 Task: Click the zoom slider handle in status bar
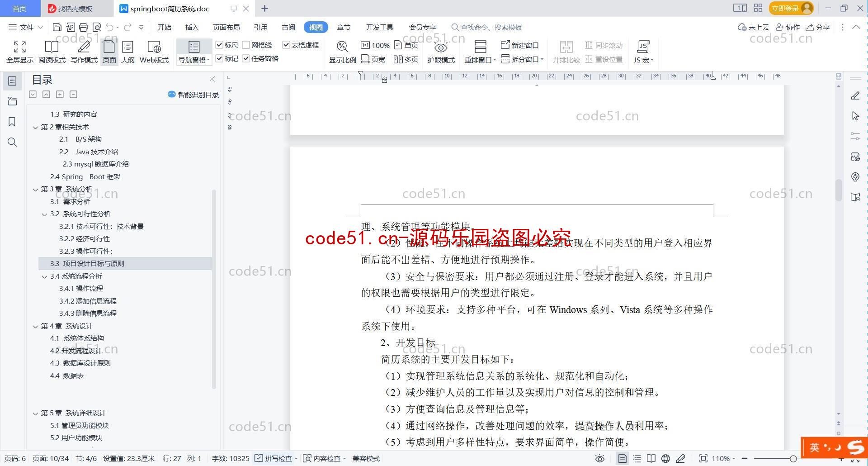point(793,458)
